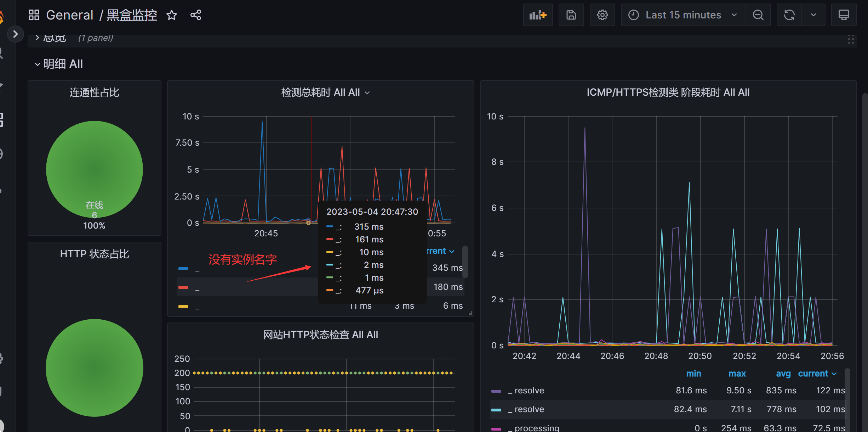Screen dimensions: 868x432
Task: Click the 总览 row drag handle
Action: point(851,39)
